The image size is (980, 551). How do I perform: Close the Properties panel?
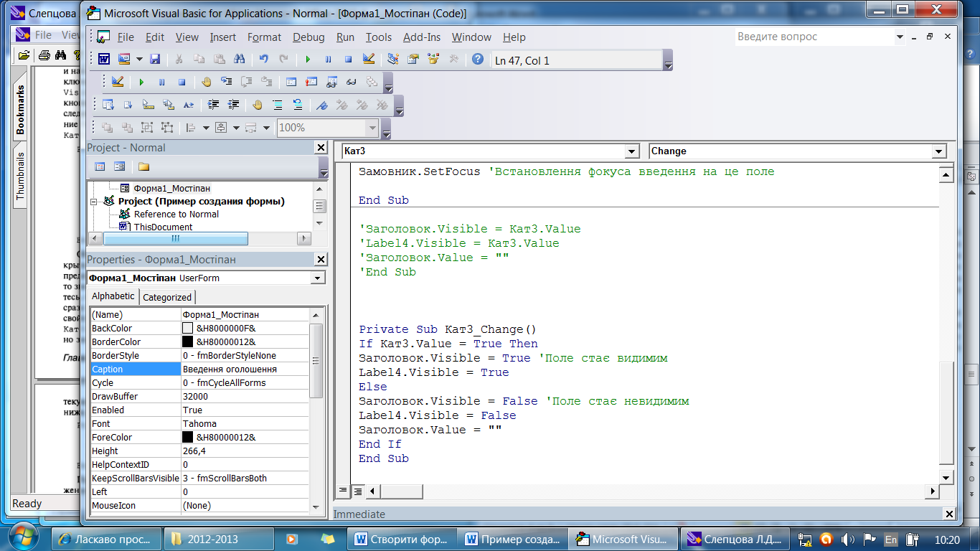coord(321,259)
